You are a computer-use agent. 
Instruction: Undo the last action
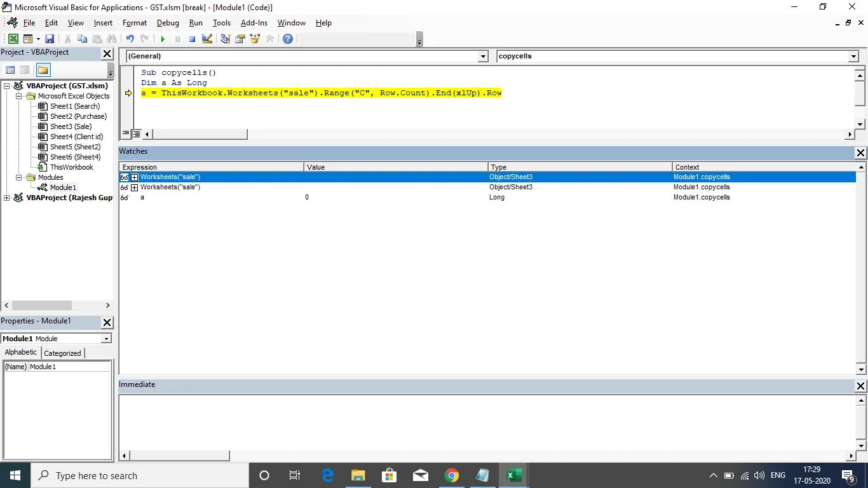[130, 39]
